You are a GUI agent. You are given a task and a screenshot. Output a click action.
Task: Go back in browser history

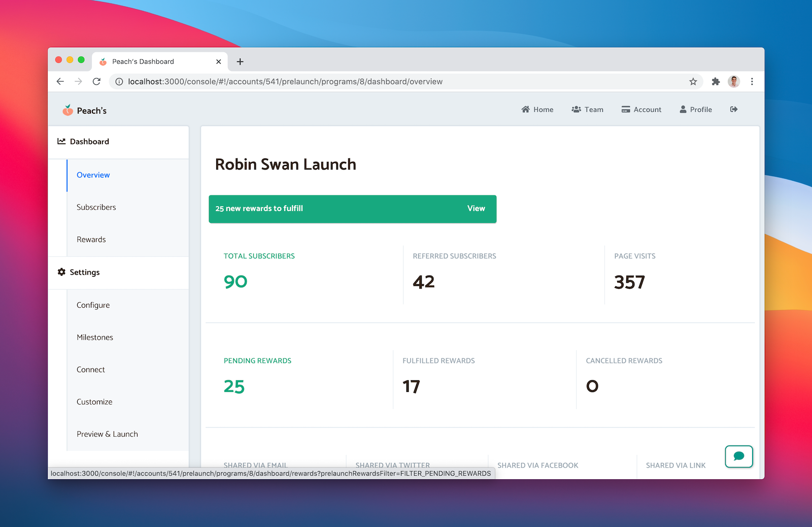click(60, 81)
